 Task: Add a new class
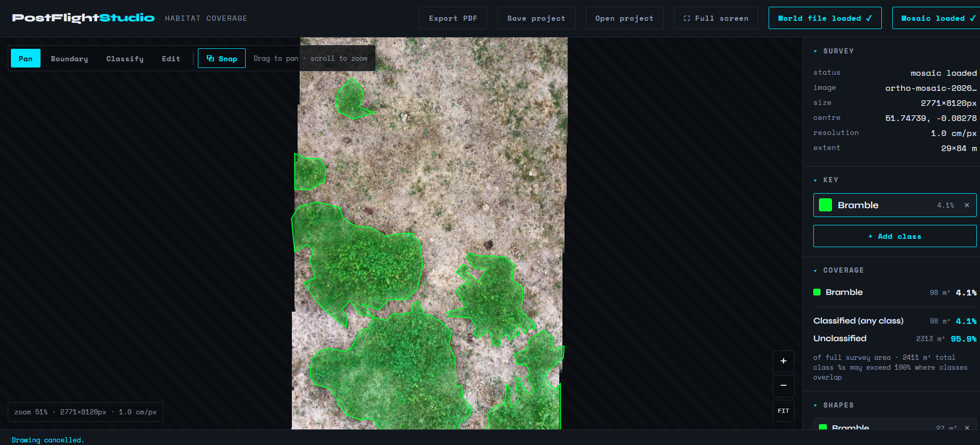[x=895, y=236]
